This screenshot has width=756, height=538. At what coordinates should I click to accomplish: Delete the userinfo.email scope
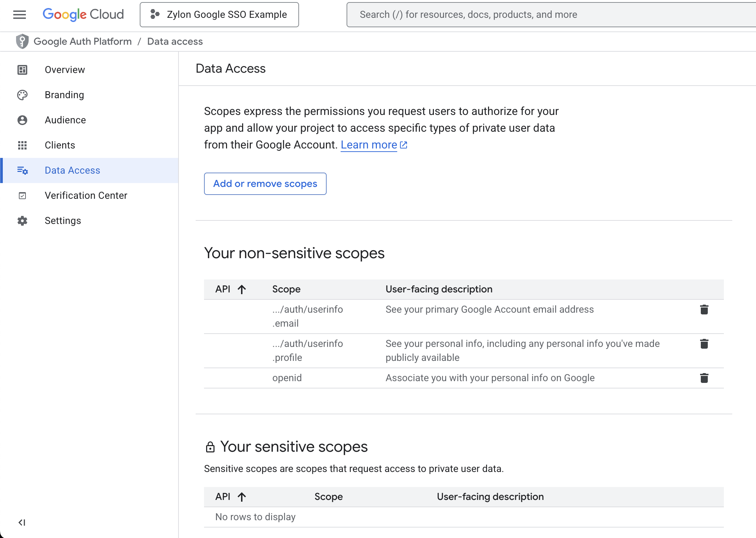[704, 309]
